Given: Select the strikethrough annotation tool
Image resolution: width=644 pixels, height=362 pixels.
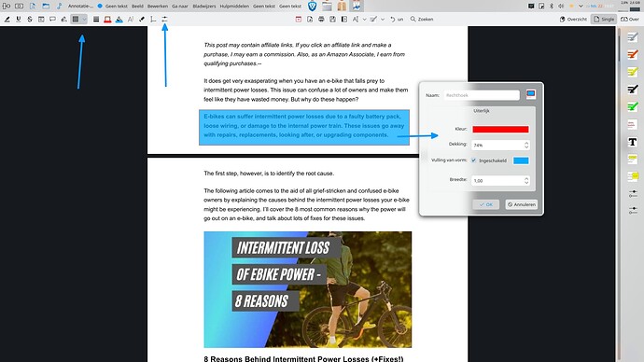Looking at the screenshot, I should tap(30, 20).
